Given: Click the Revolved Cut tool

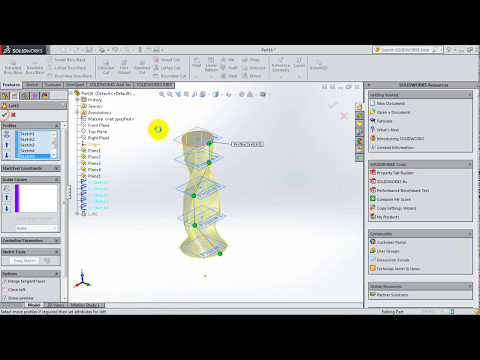Looking at the screenshot, I should click(142, 67).
